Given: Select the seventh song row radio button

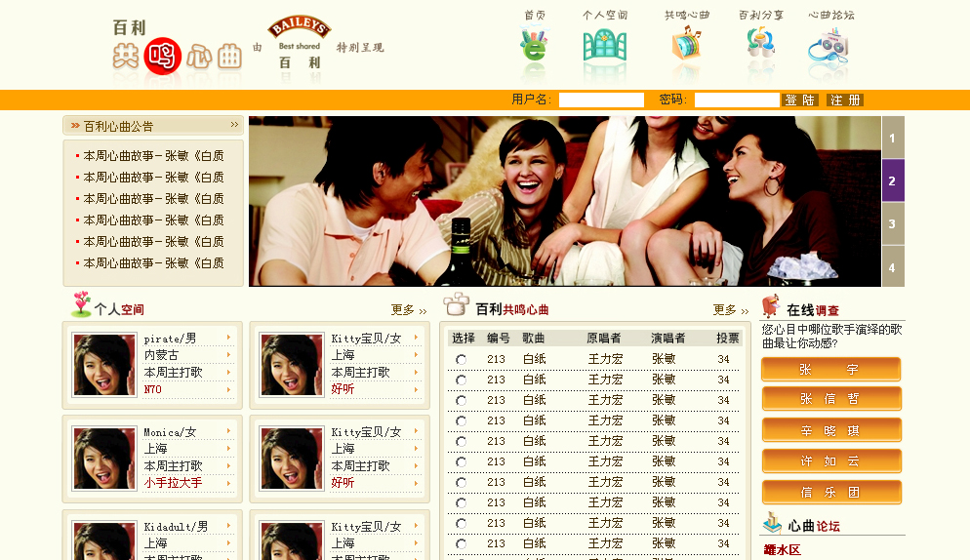Looking at the screenshot, I should point(461,482).
